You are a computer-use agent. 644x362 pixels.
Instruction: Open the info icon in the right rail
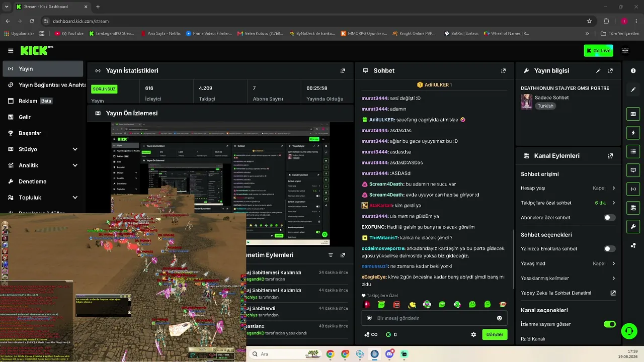pos(633,71)
